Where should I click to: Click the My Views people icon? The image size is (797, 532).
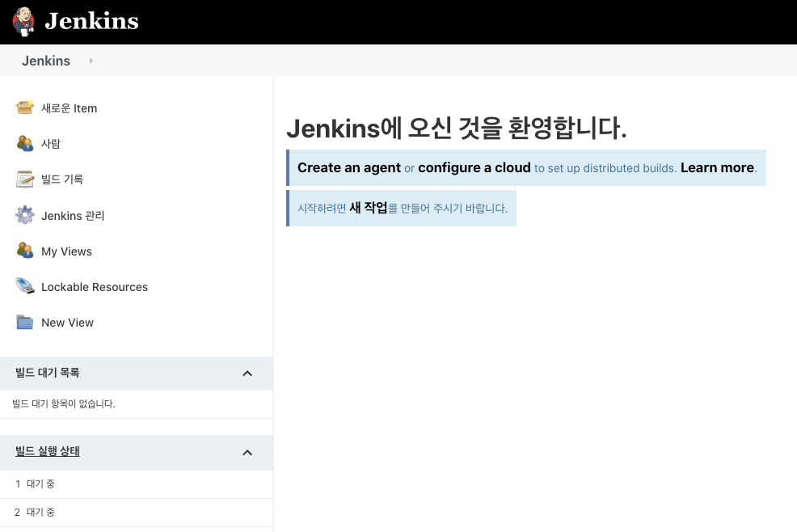coord(25,250)
